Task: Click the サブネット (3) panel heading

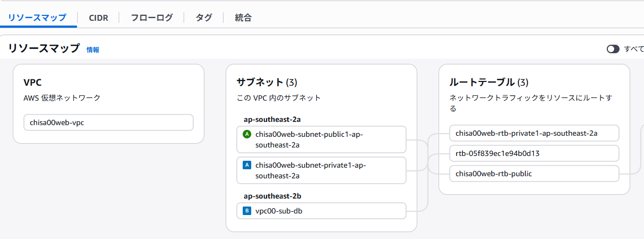Action: click(266, 83)
